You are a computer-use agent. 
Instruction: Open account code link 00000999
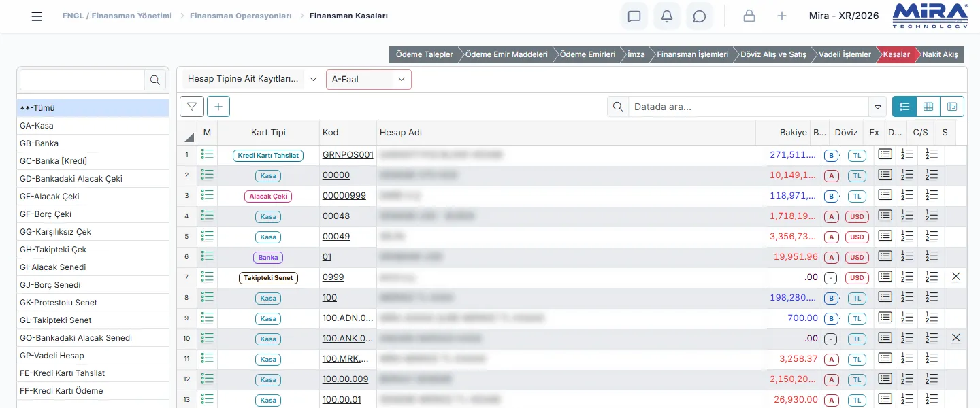coord(344,196)
